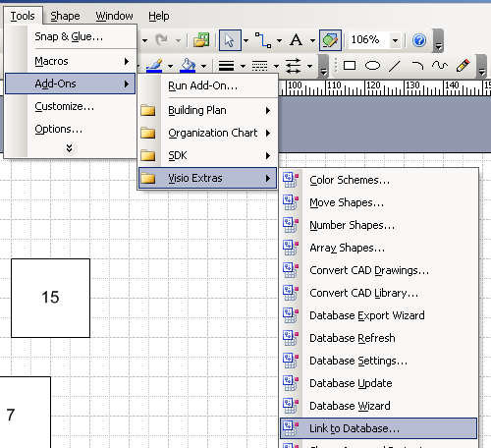
Task: Select the Add-Ons menu item
Action: (x=71, y=84)
